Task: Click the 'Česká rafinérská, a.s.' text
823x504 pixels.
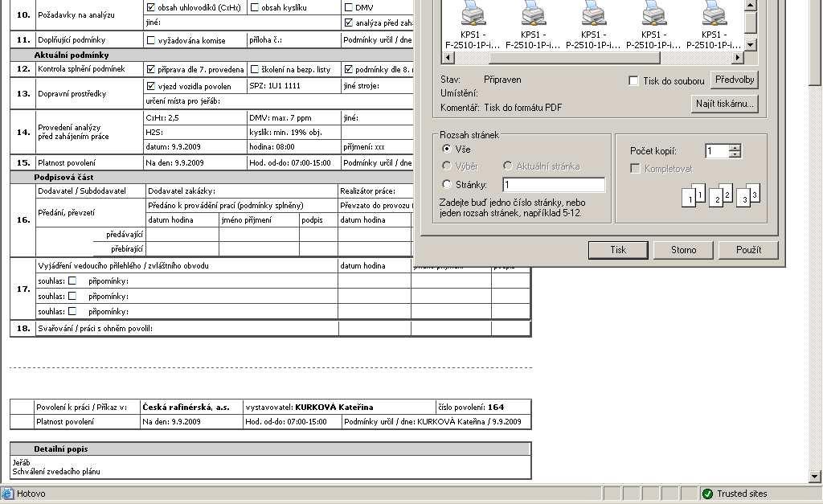Action: click(x=186, y=407)
